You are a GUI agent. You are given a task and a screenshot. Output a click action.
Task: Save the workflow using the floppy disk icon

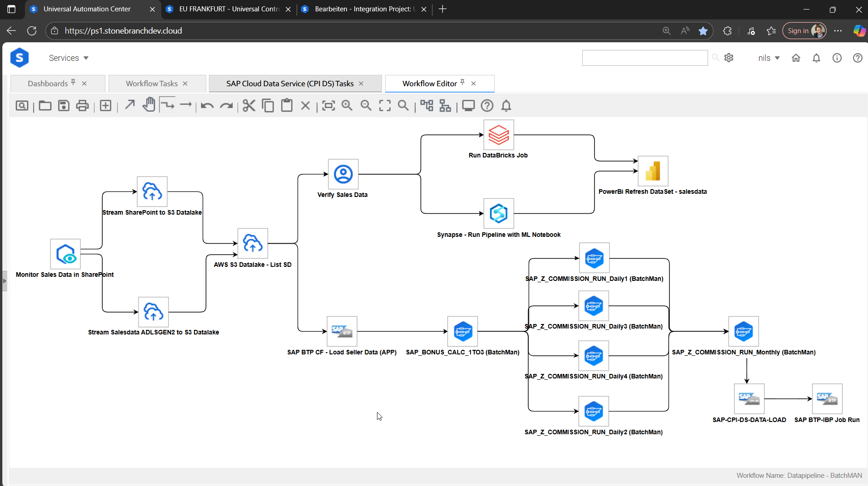[x=64, y=106]
